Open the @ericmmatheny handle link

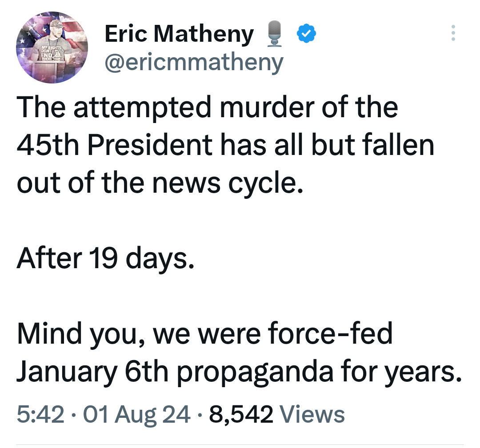tap(193, 63)
